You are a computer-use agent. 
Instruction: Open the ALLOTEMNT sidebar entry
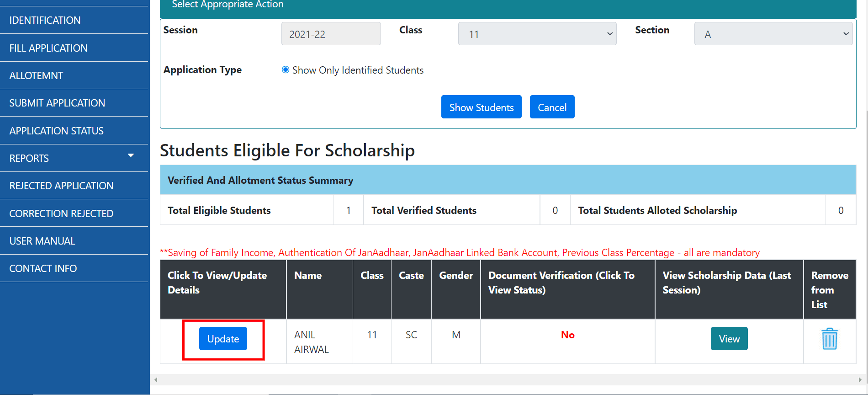[36, 75]
